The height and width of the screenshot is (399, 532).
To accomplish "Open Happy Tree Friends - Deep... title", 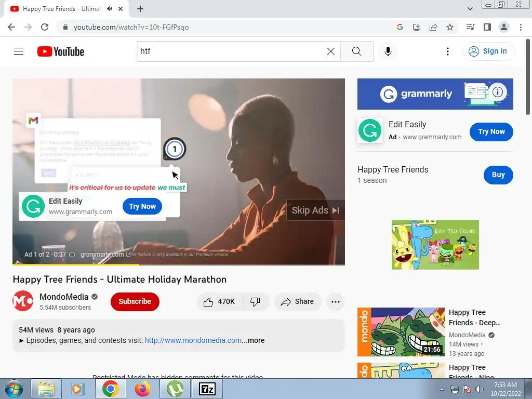I will coord(474,317).
